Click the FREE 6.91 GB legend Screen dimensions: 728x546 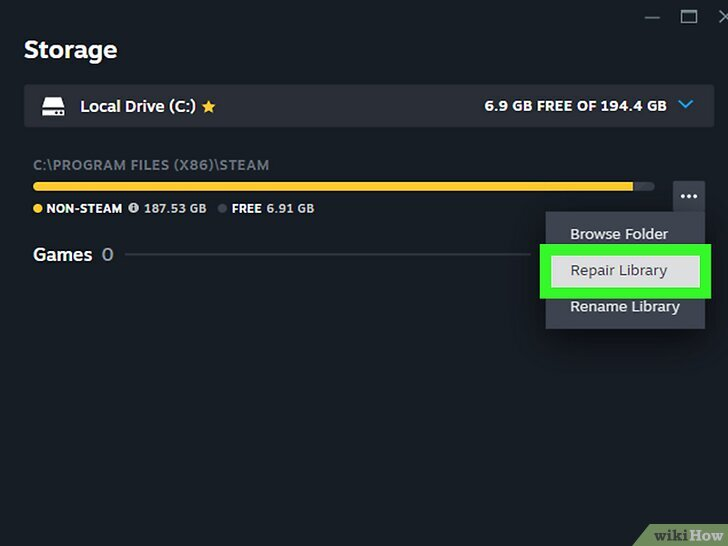click(x=266, y=208)
